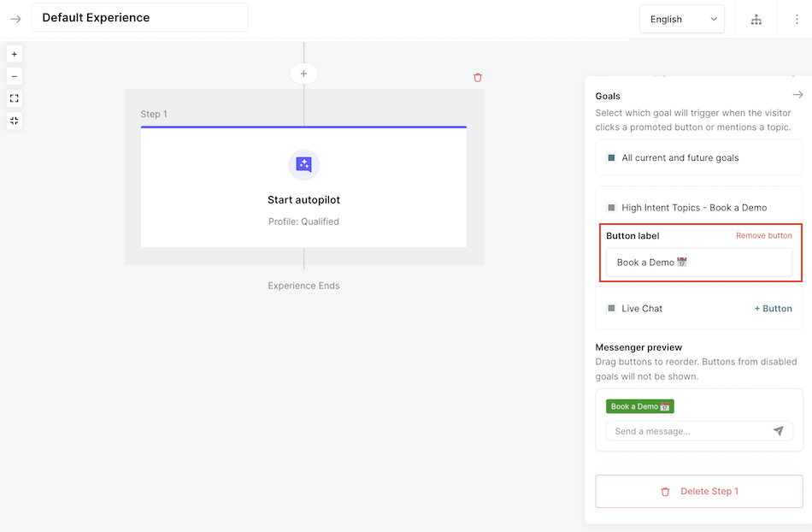Open the hierarchy tree view icon
812x532 pixels.
(x=756, y=20)
